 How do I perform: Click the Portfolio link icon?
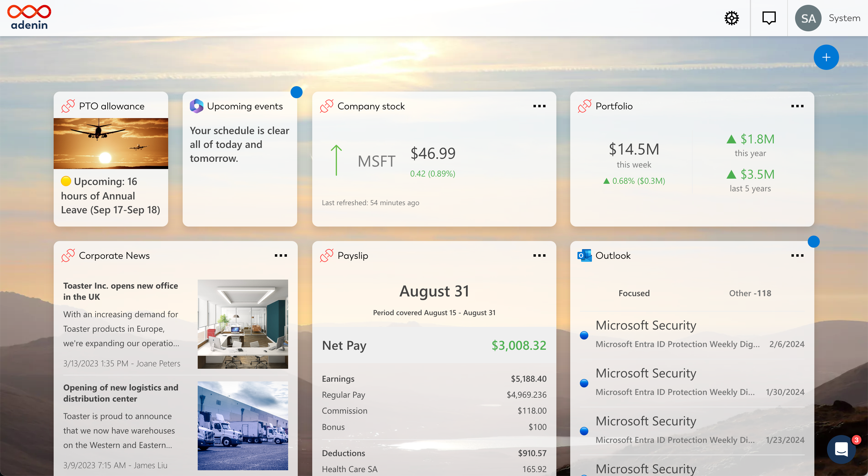pyautogui.click(x=585, y=106)
